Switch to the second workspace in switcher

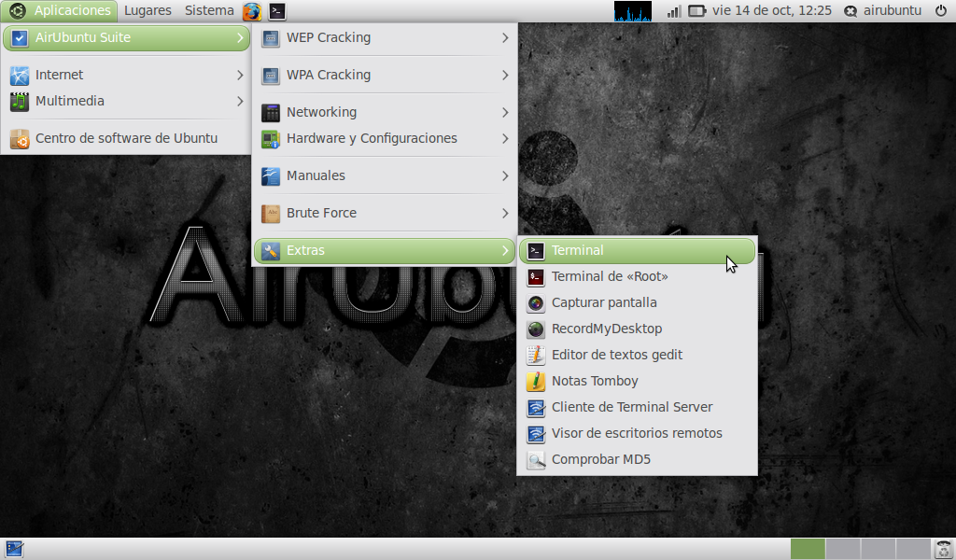[843, 549]
